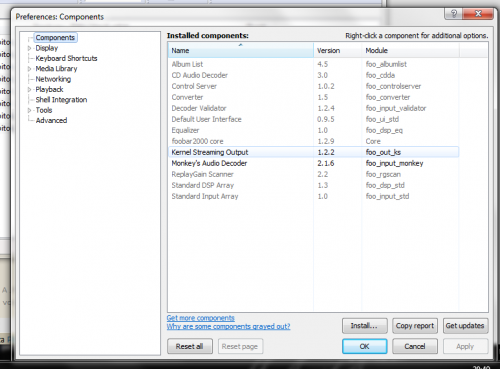
Task: Click foo_controlserver module cell
Action: click(x=393, y=86)
